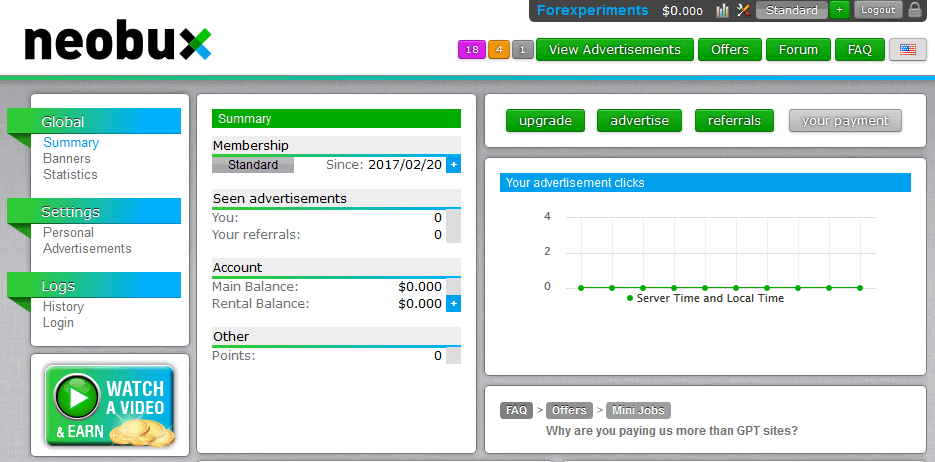Click the Logs section header
Image resolution: width=935 pixels, height=462 pixels.
94,285
